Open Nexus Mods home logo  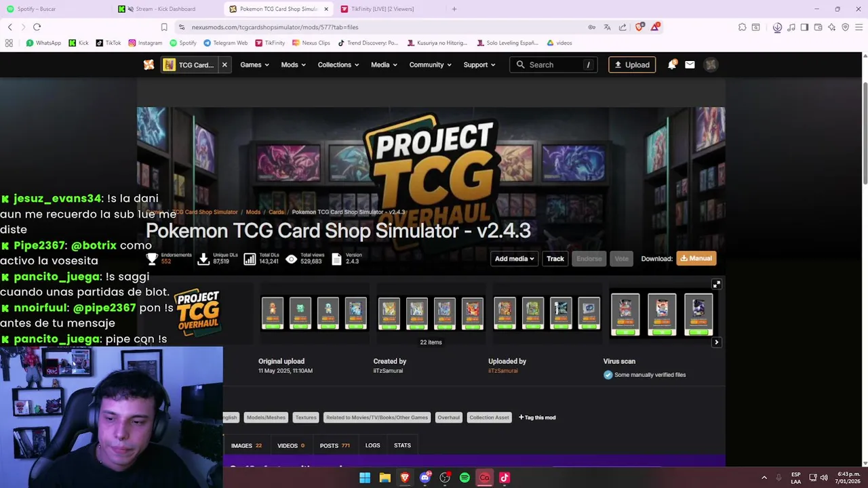[149, 64]
